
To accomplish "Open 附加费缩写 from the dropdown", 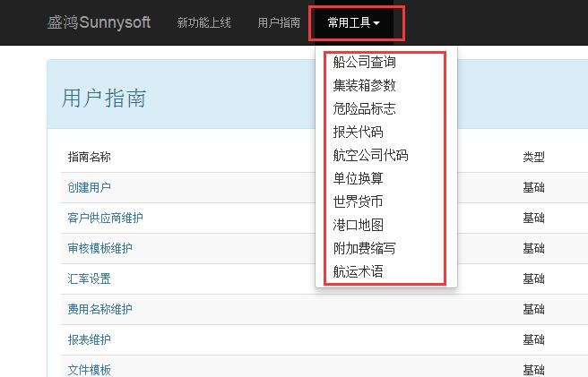I will coord(364,248).
